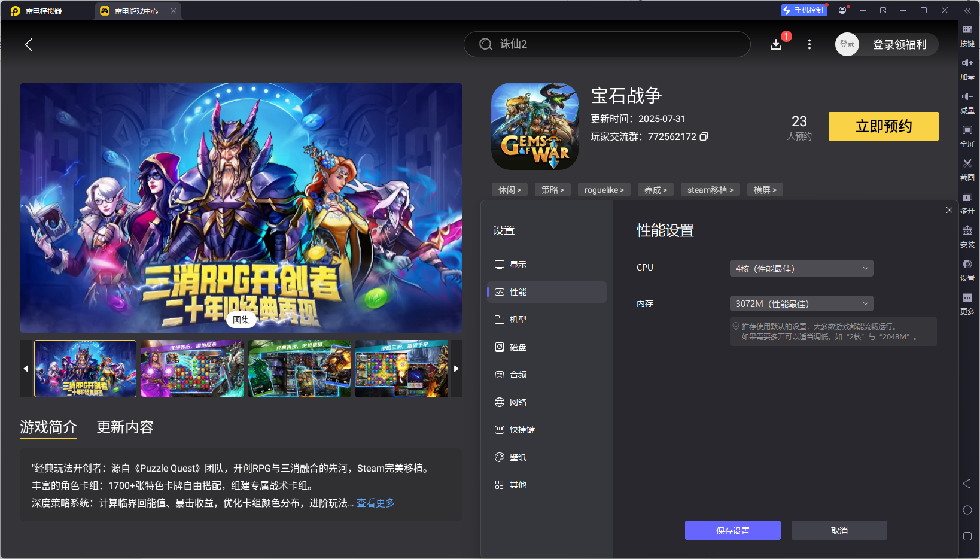Click the search magnifier icon
The image size is (980, 559).
pyautogui.click(x=486, y=44)
